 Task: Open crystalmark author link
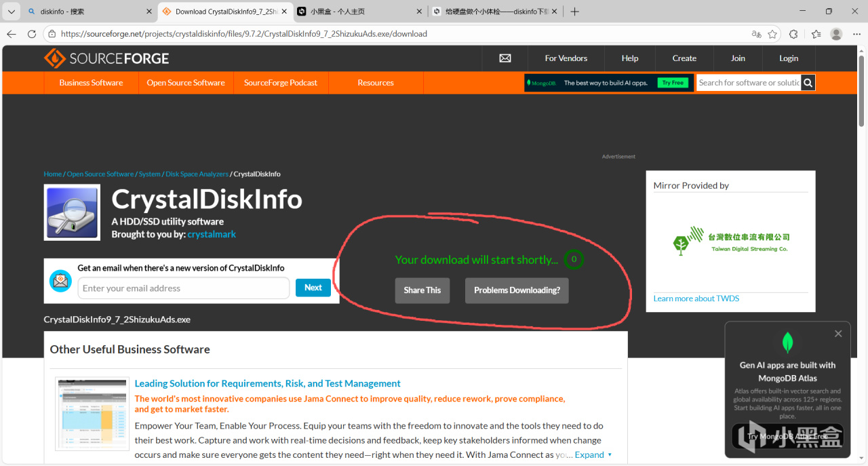click(x=212, y=234)
